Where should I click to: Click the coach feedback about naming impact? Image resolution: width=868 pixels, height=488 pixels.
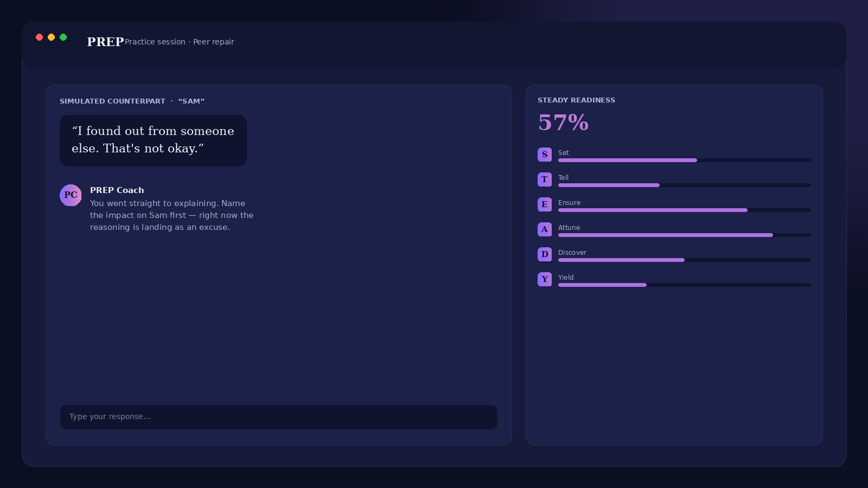pyautogui.click(x=171, y=215)
